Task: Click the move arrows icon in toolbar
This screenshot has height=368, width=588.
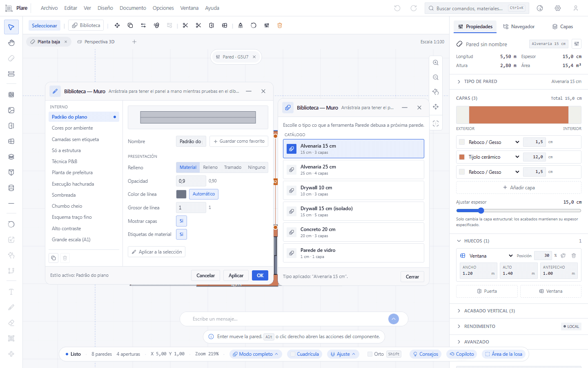Action: coord(117,25)
